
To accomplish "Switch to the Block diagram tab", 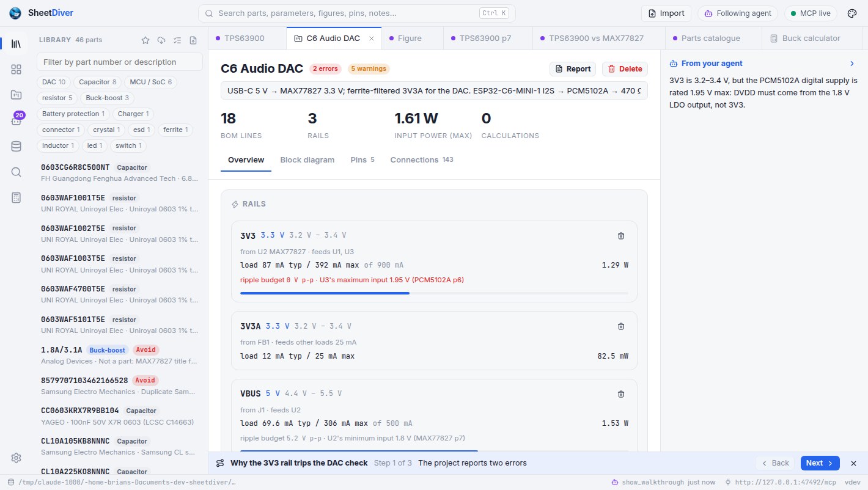I will click(x=307, y=160).
